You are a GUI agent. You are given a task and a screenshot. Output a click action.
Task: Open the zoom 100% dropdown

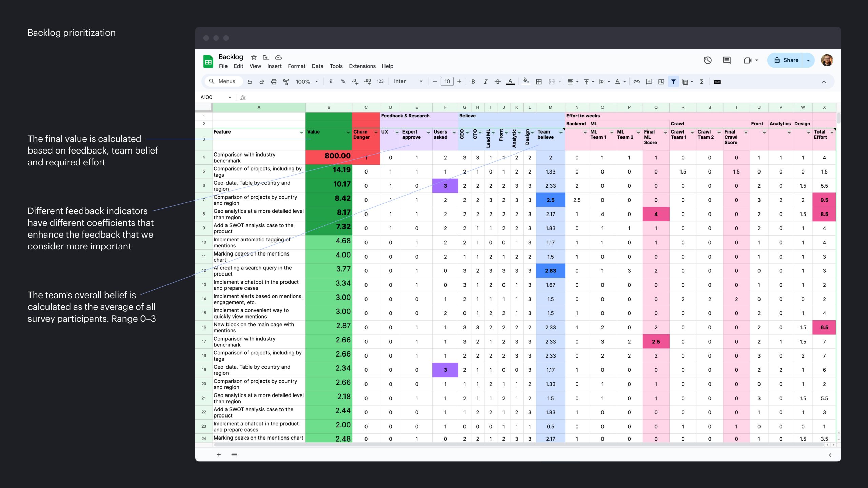pos(307,82)
